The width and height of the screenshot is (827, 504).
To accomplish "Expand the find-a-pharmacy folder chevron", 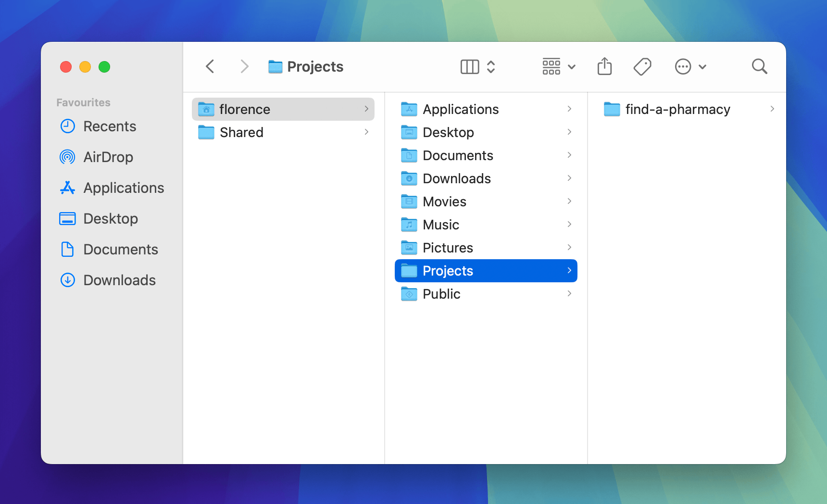I will (x=772, y=109).
